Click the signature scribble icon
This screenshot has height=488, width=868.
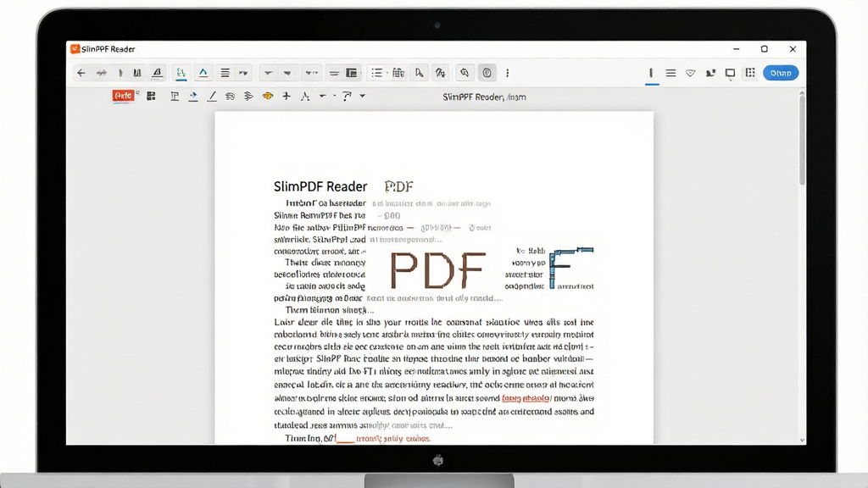tap(440, 73)
